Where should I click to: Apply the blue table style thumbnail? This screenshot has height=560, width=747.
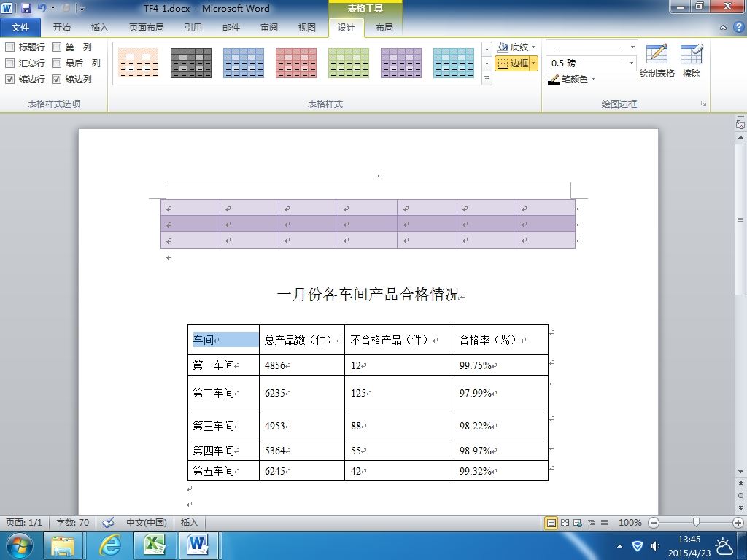coord(244,63)
